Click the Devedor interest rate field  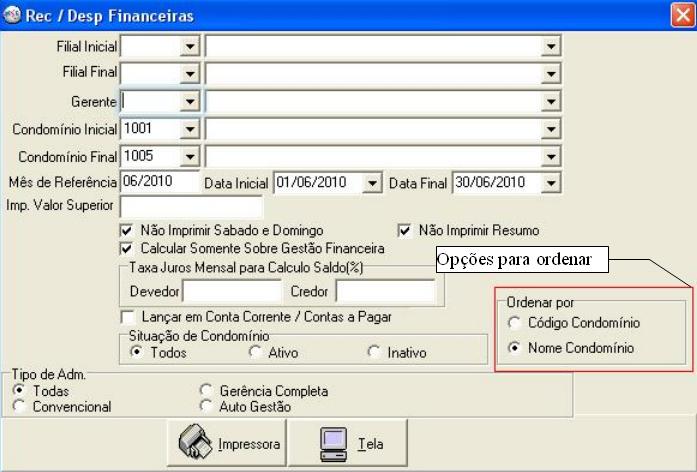233,291
